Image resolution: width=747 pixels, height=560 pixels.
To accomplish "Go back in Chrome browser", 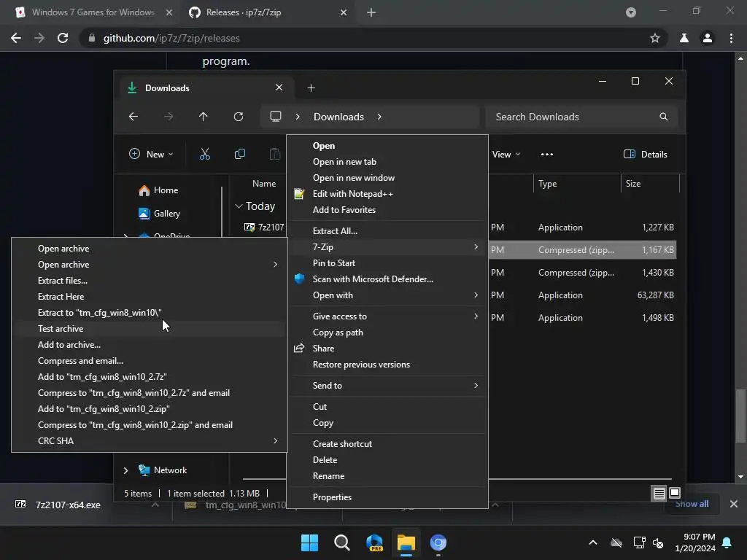I will pyautogui.click(x=16, y=38).
